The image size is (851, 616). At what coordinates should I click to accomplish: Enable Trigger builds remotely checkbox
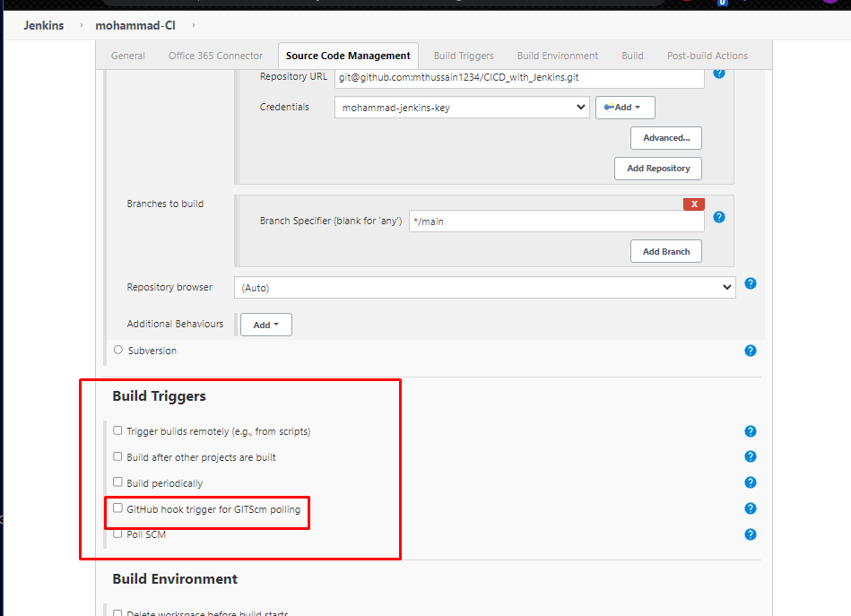[117, 430]
